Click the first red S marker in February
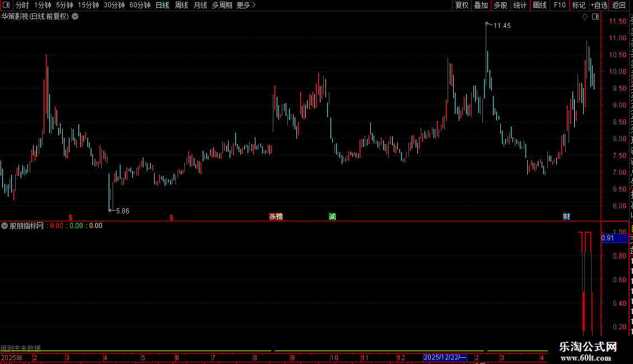Image resolution: width=633 pixels, height=364 pixels. click(x=71, y=217)
